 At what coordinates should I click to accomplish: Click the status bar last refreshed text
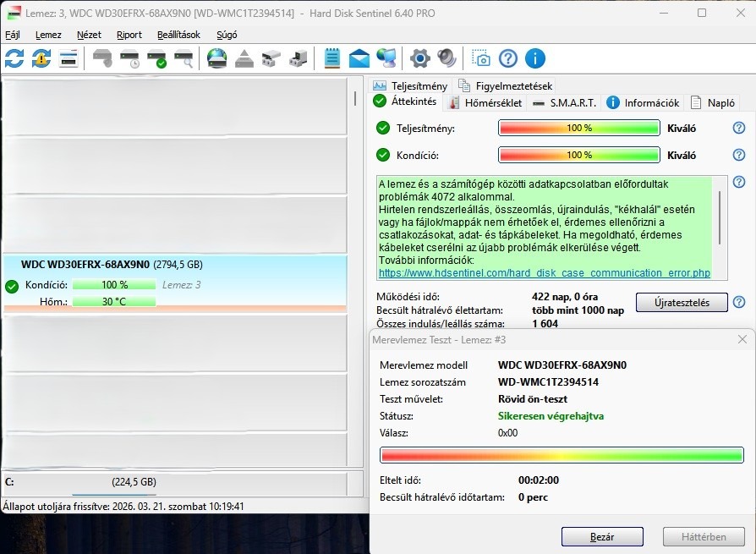click(123, 507)
